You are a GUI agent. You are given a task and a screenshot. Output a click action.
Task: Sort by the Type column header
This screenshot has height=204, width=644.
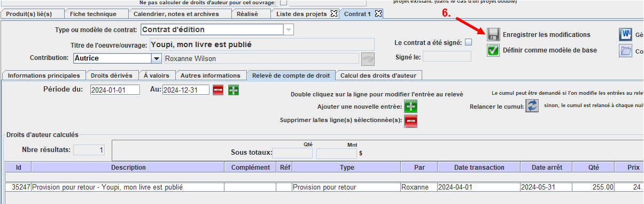[x=347, y=168]
